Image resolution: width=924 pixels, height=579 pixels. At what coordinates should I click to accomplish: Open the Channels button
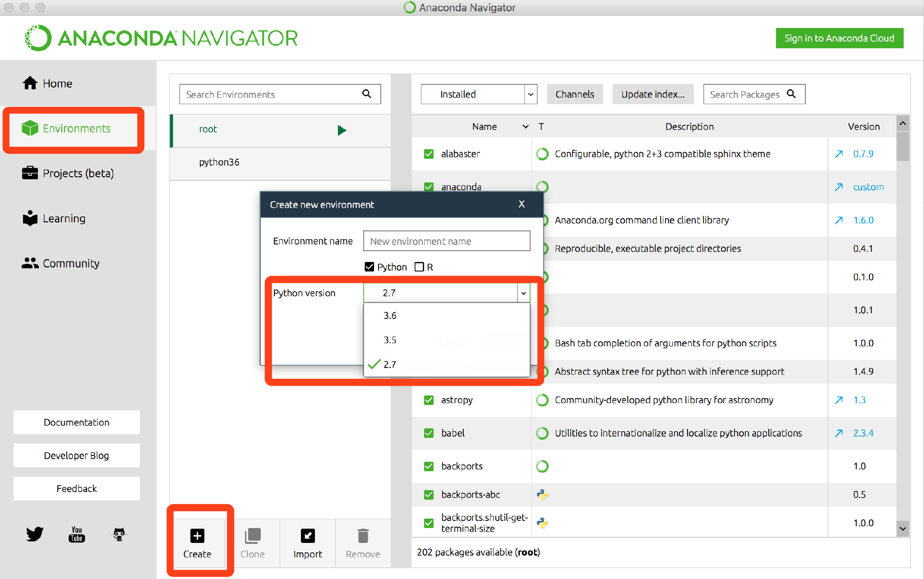click(575, 94)
